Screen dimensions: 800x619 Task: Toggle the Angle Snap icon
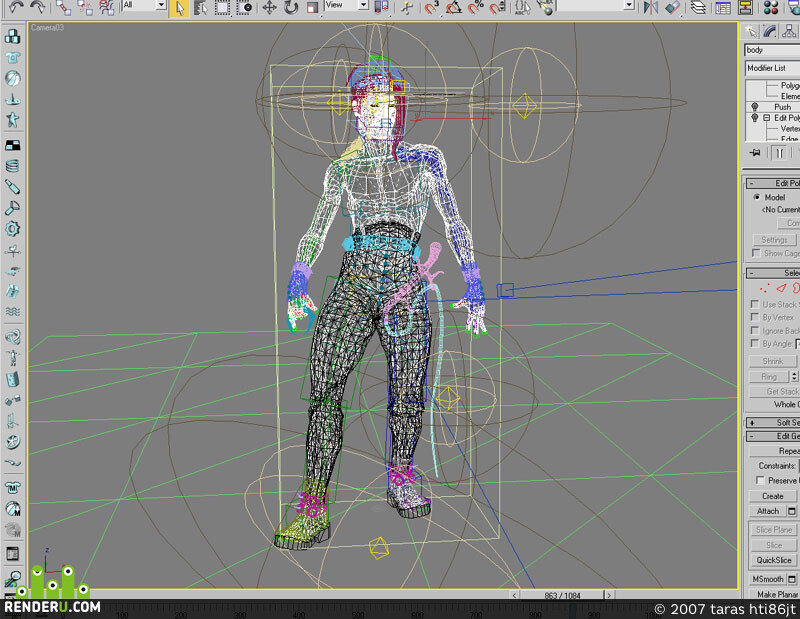tap(454, 7)
